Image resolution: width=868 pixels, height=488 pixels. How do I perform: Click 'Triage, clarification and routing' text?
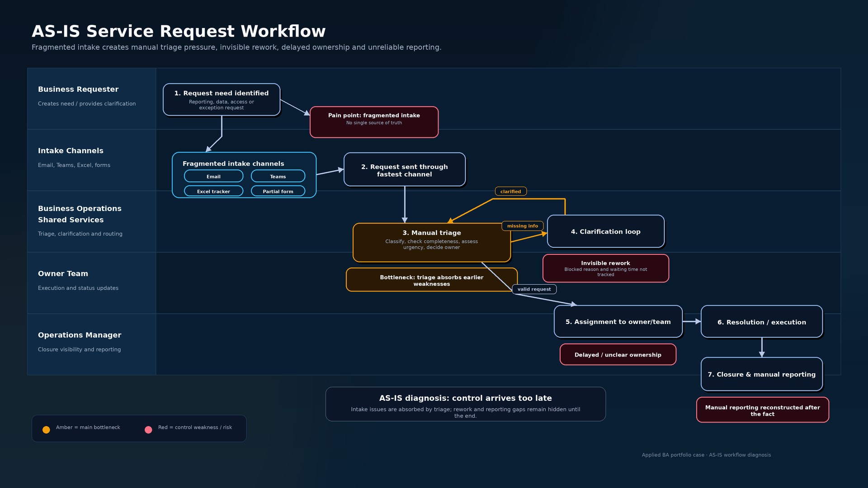tap(80, 234)
